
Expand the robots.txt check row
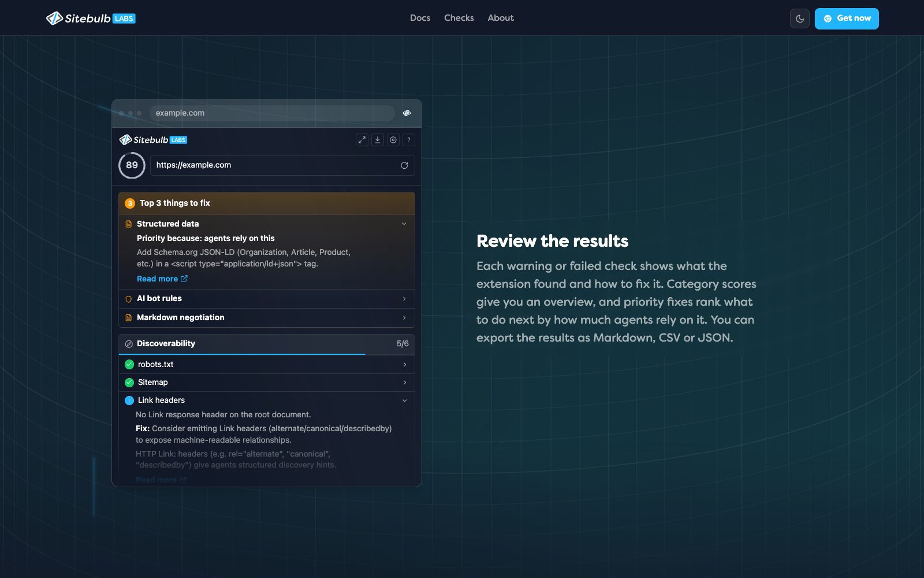[267, 365]
